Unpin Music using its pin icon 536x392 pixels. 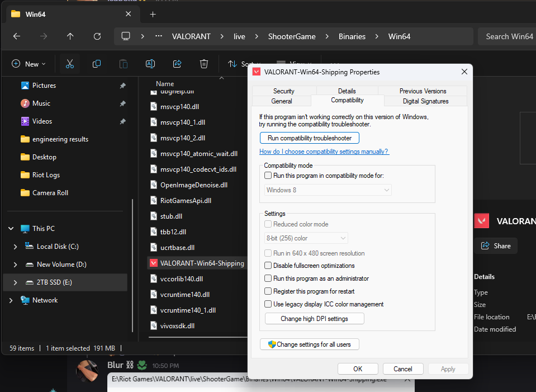(x=123, y=103)
